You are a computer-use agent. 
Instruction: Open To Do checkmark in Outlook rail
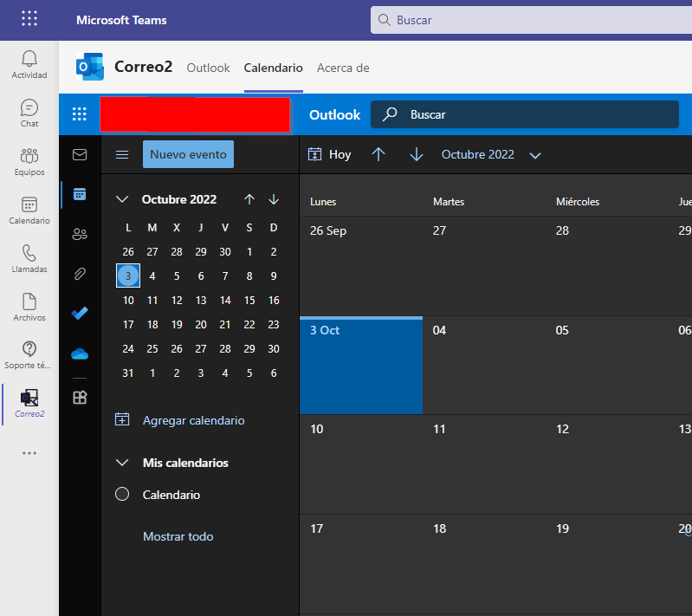click(x=80, y=313)
